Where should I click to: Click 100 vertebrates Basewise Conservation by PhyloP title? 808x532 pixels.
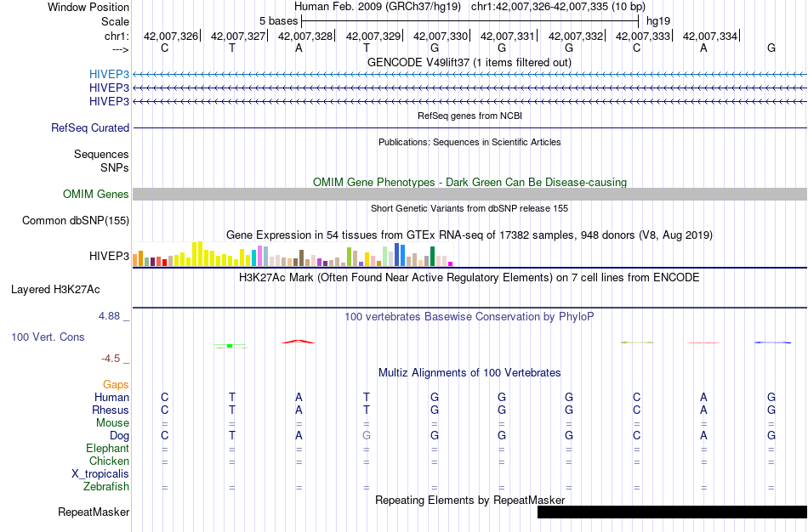469,317
